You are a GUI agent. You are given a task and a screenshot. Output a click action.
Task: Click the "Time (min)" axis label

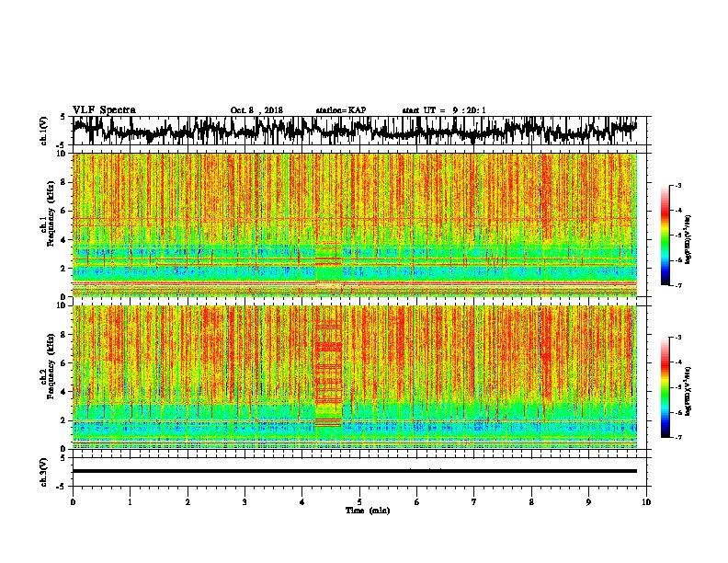tap(368, 511)
